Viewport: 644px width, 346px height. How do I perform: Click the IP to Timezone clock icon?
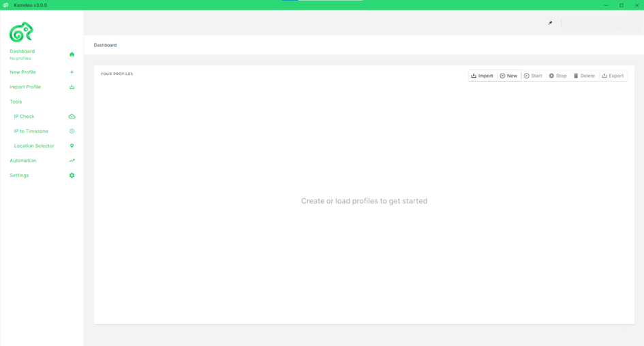click(72, 131)
